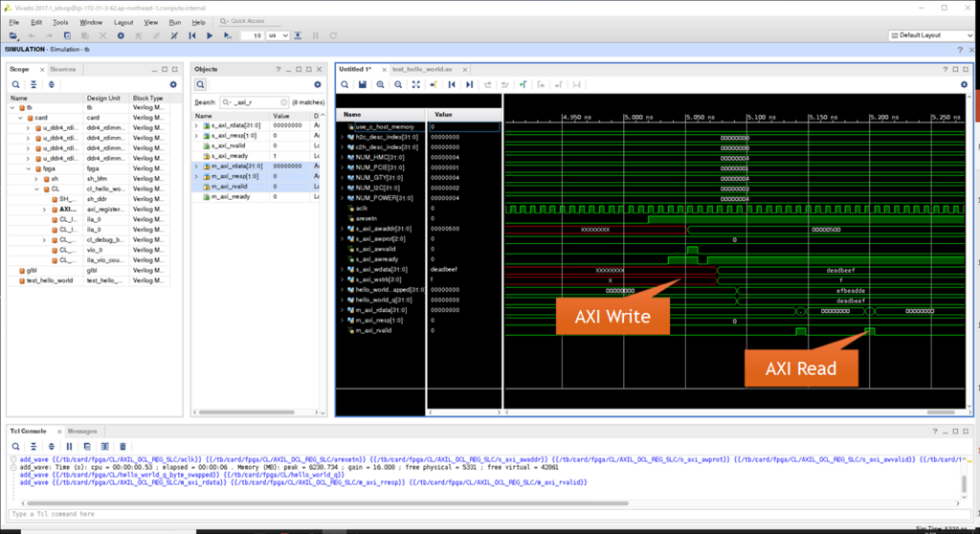Open the Tools menu
Screen dimensions: 980x534
pos(60,22)
